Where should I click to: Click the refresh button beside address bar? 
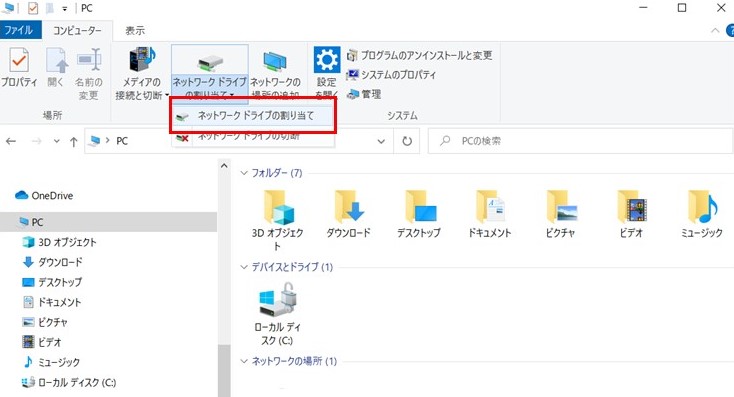click(x=407, y=141)
